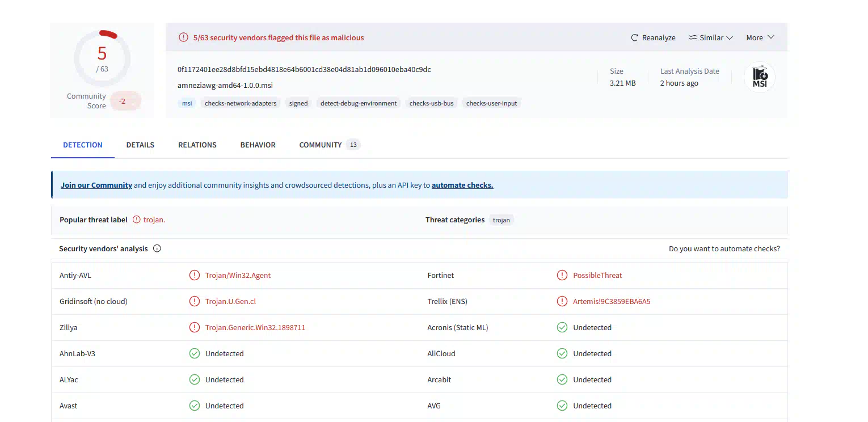Click the signed tag
Viewport: 868px width, 422px height.
pos(298,103)
